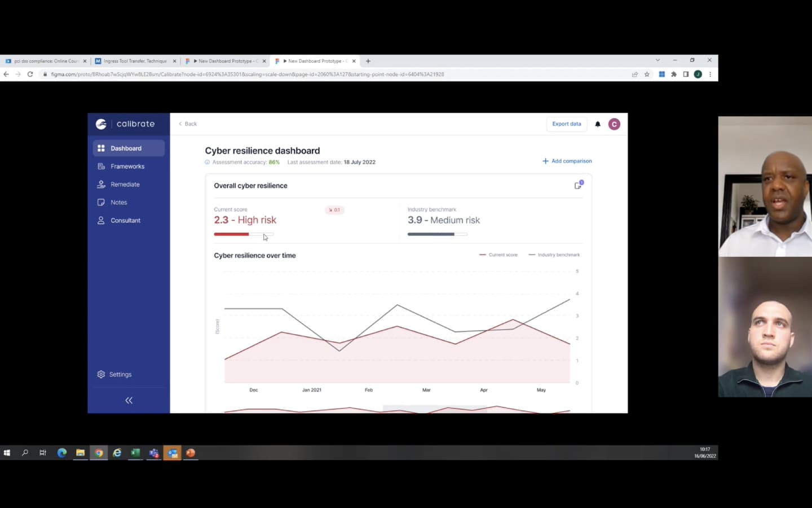The image size is (812, 508).
Task: Click the bottom participant video thumbnail
Action: 765,327
